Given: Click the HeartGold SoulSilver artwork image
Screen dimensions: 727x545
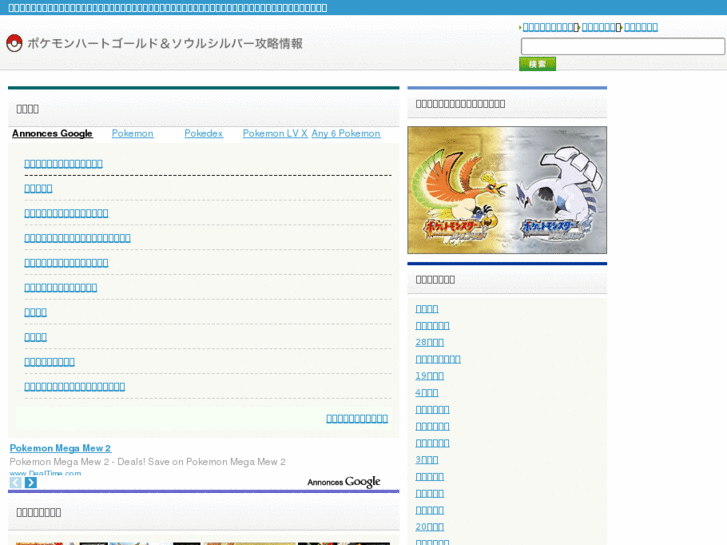Looking at the screenshot, I should (x=507, y=190).
